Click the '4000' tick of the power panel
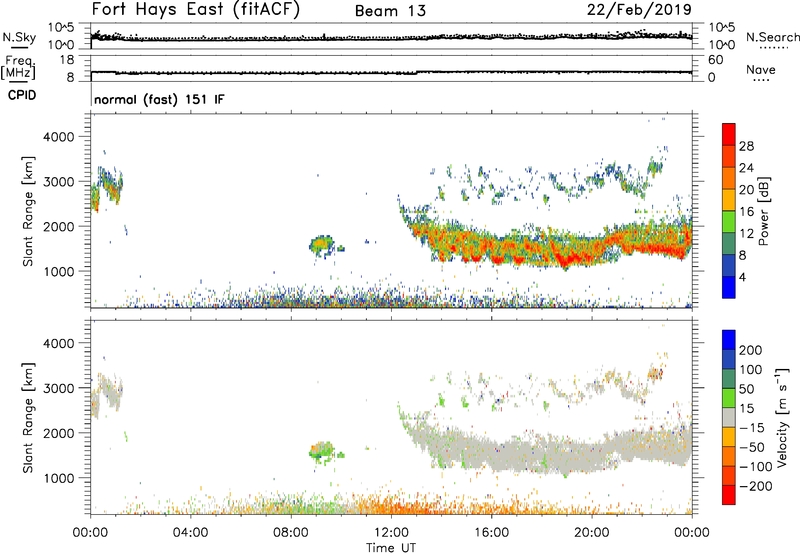Image resolution: width=800 pixels, height=554 pixels. pos(58,137)
